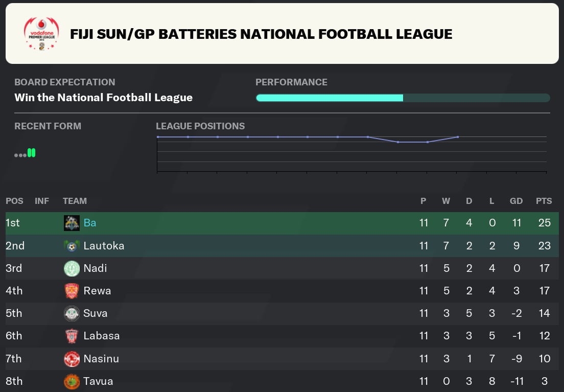This screenshot has height=392, width=564.
Task: Open the Tavua team link
Action: [x=98, y=381]
